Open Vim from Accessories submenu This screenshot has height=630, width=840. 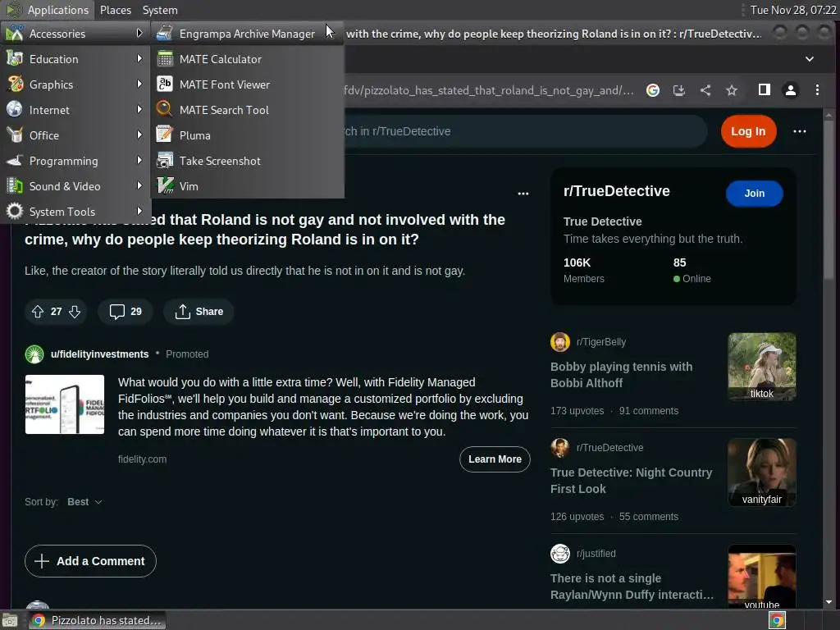(247, 186)
